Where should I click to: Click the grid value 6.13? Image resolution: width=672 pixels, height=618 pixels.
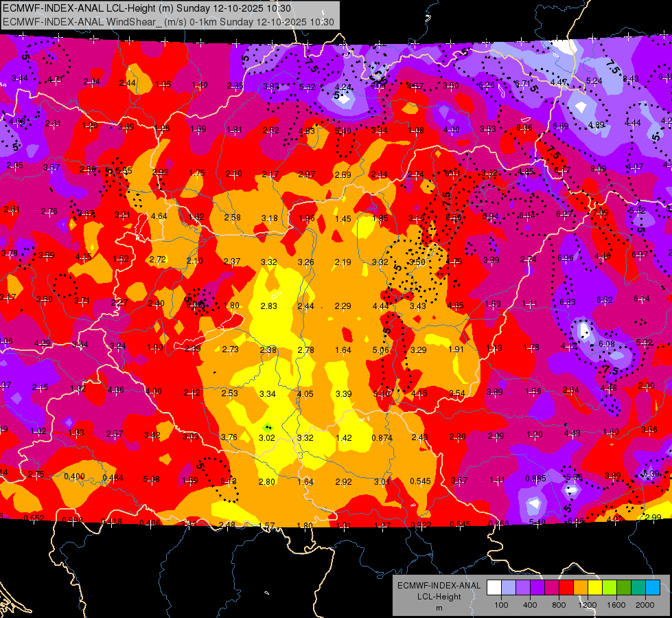pyautogui.click(x=228, y=481)
